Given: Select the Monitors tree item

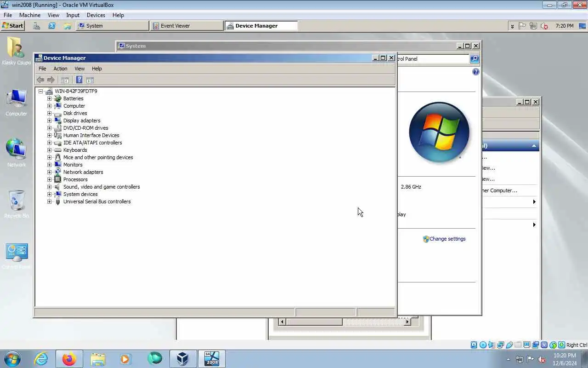Looking at the screenshot, I should (x=73, y=165).
